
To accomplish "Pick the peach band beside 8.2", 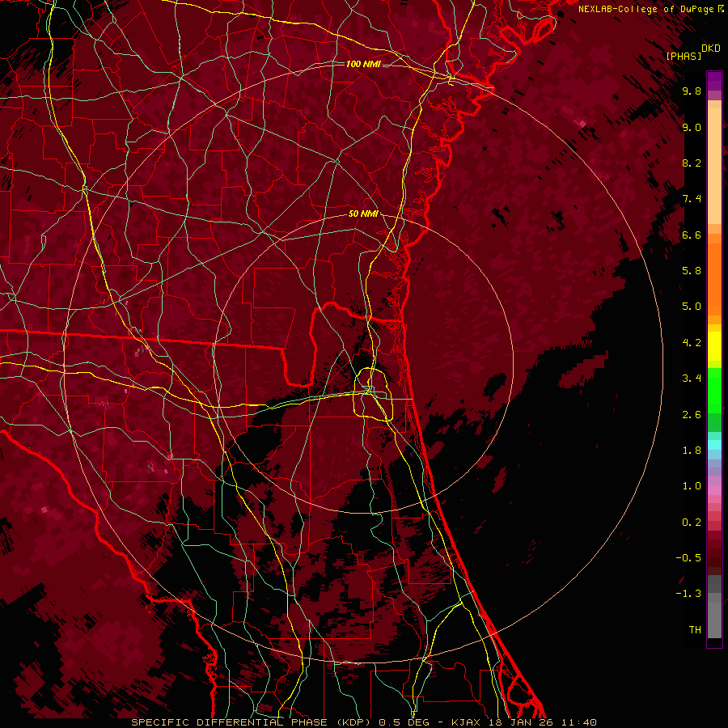I will click(714, 166).
